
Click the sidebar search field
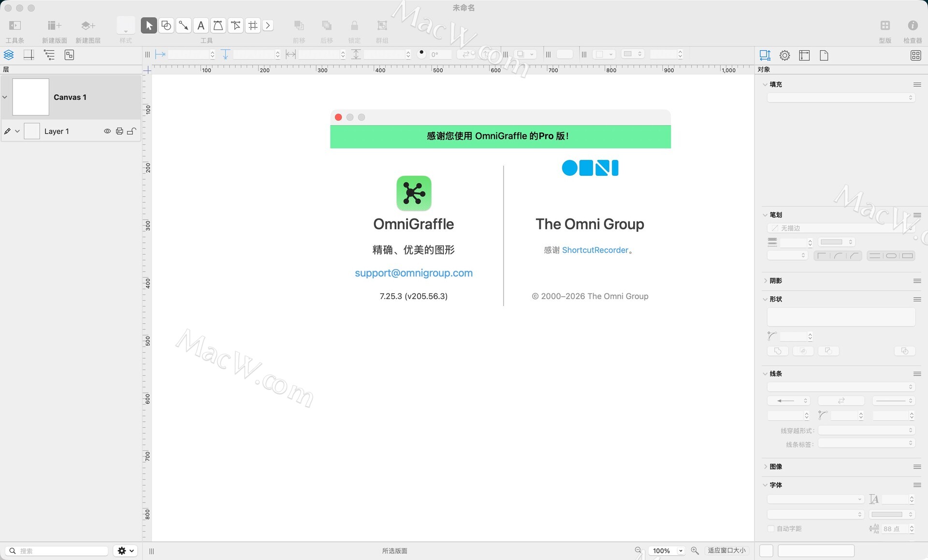tap(57, 551)
